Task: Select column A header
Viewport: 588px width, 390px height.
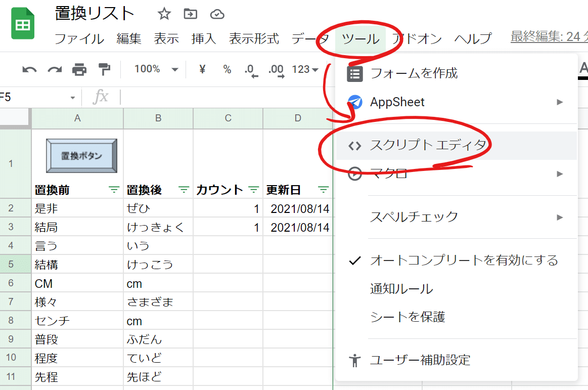Action: [77, 118]
